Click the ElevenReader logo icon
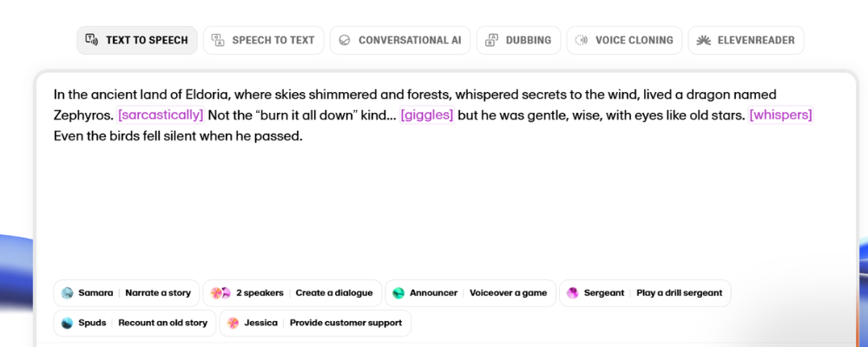Image resolution: width=868 pixels, height=347 pixels. (703, 40)
